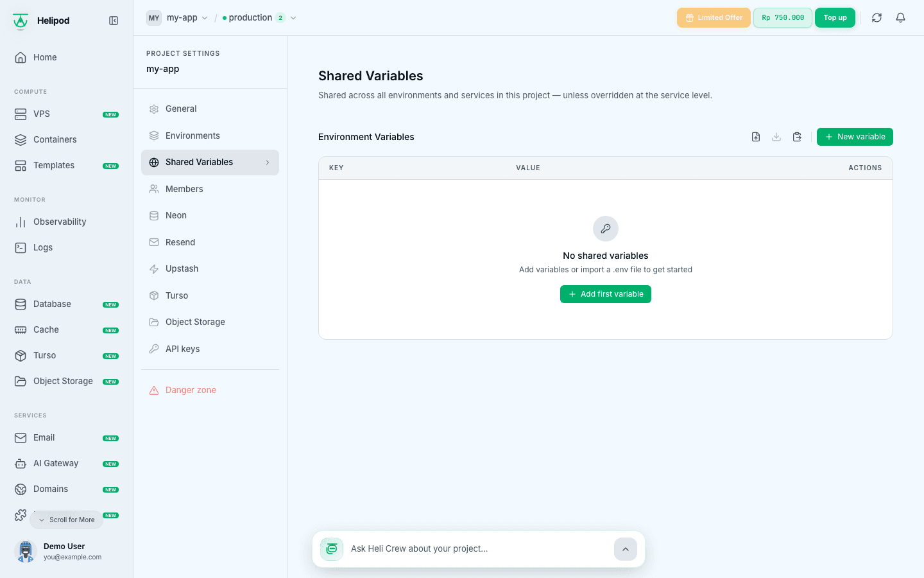Click the paste-from-clipboard icon
924x578 pixels.
(x=797, y=137)
